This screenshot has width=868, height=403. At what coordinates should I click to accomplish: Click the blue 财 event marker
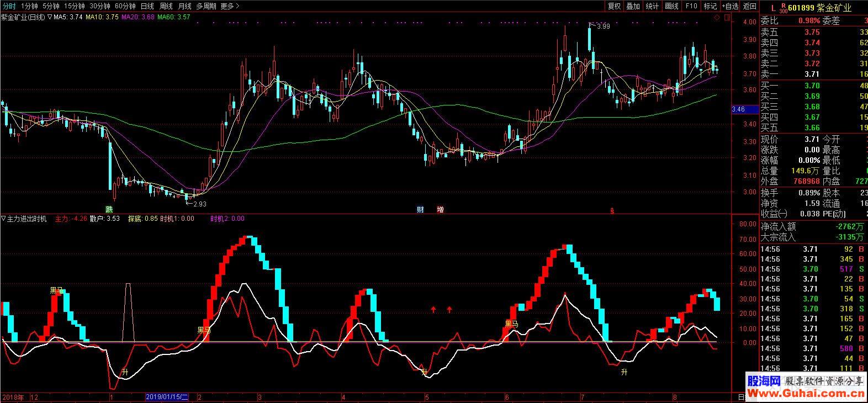(x=420, y=209)
